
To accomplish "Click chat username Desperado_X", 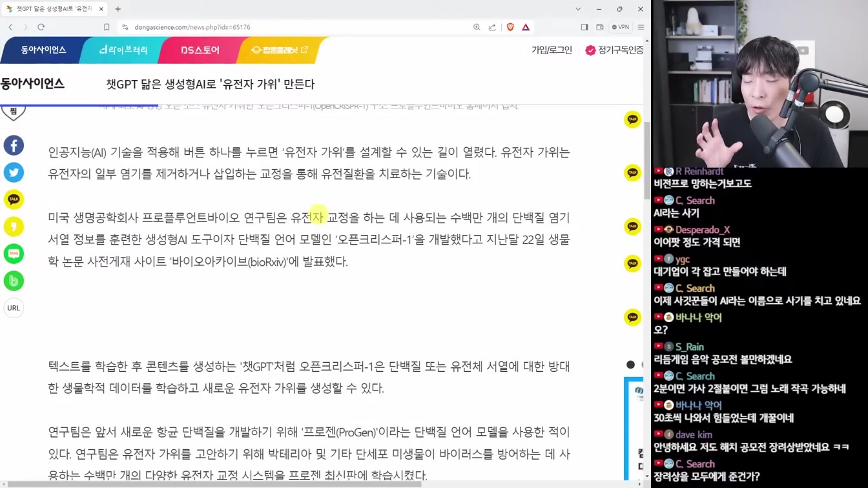I will 703,230.
